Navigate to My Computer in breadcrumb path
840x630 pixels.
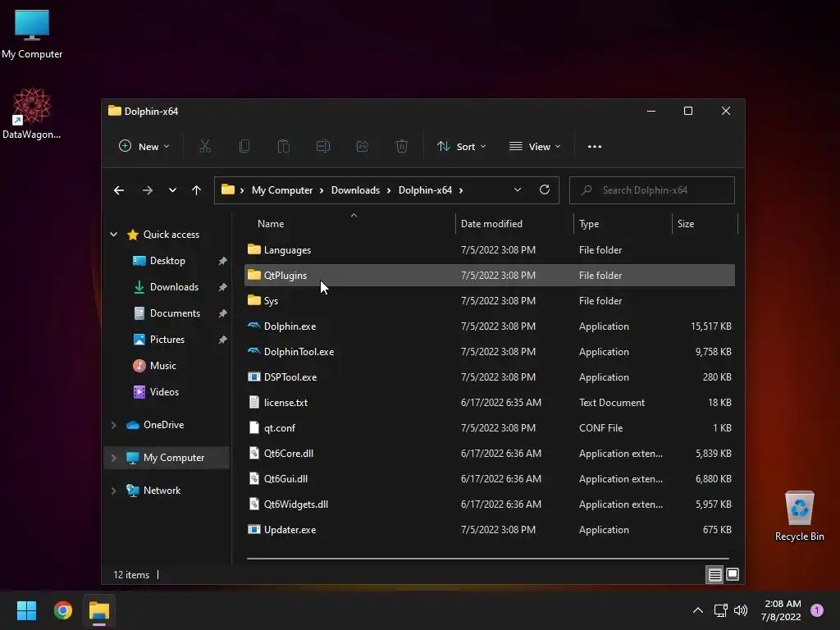(282, 190)
